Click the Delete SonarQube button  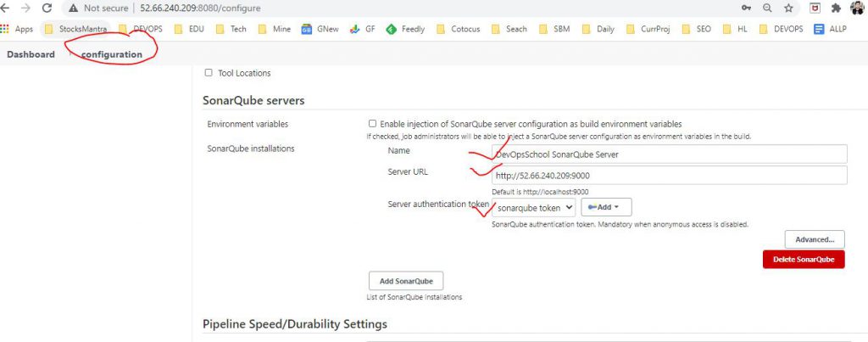[804, 260]
